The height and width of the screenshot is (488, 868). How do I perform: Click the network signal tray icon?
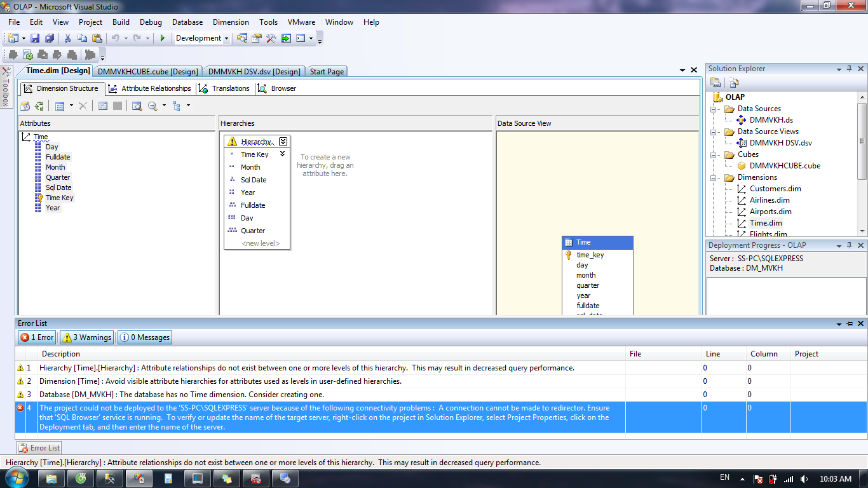point(789,479)
